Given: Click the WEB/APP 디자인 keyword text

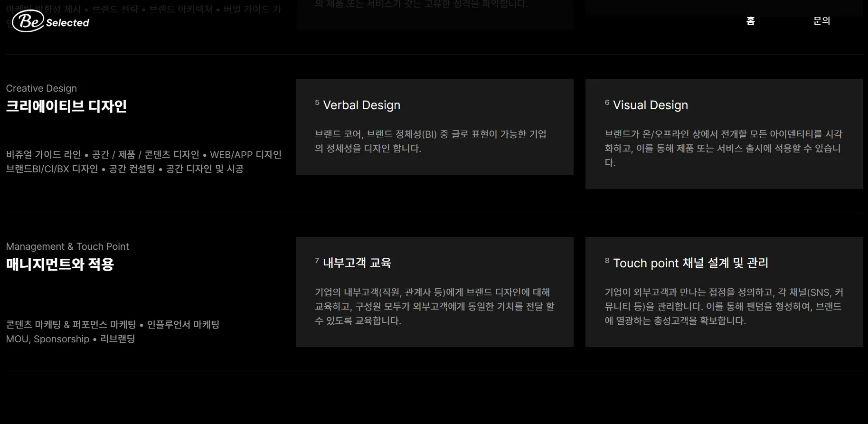Looking at the screenshot, I should [x=246, y=155].
